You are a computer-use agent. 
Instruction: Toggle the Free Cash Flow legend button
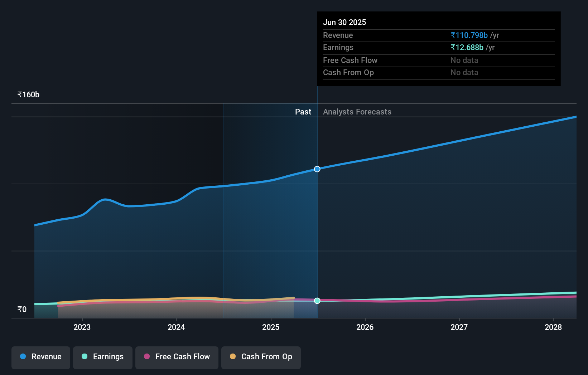(177, 357)
